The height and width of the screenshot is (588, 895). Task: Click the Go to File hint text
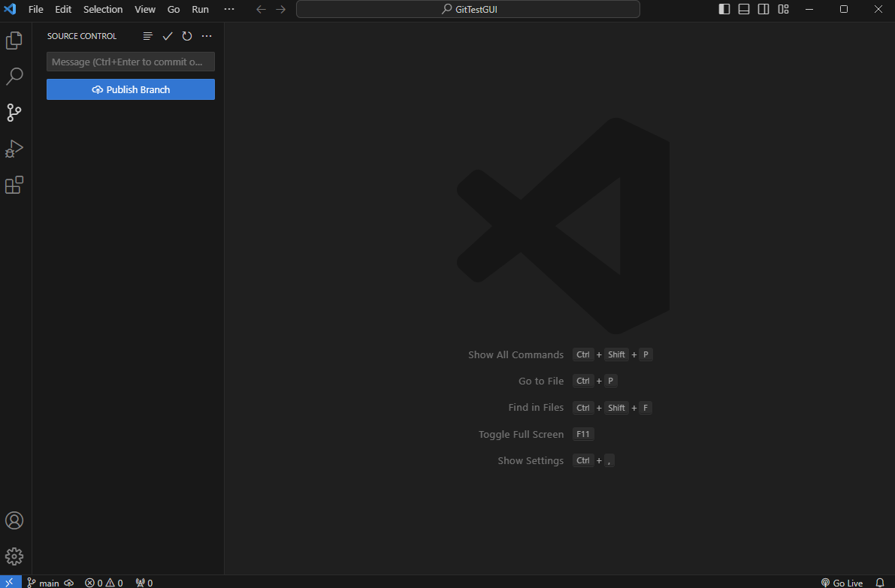pos(540,381)
